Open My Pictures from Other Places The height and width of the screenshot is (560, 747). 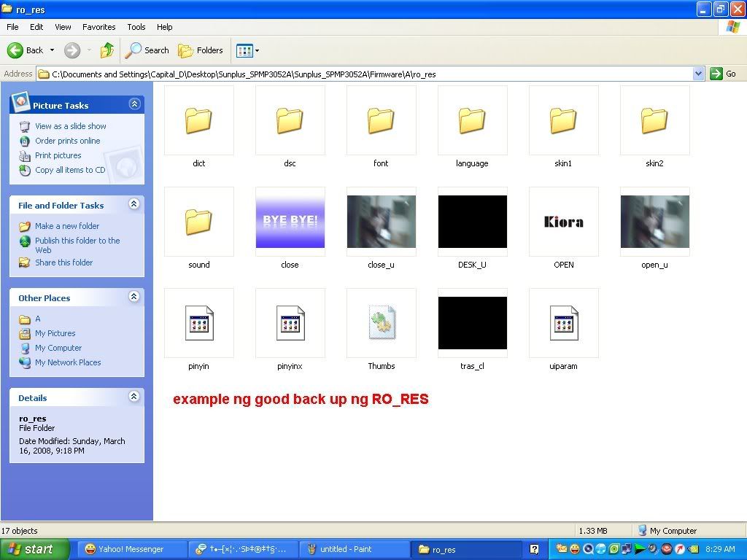point(55,333)
